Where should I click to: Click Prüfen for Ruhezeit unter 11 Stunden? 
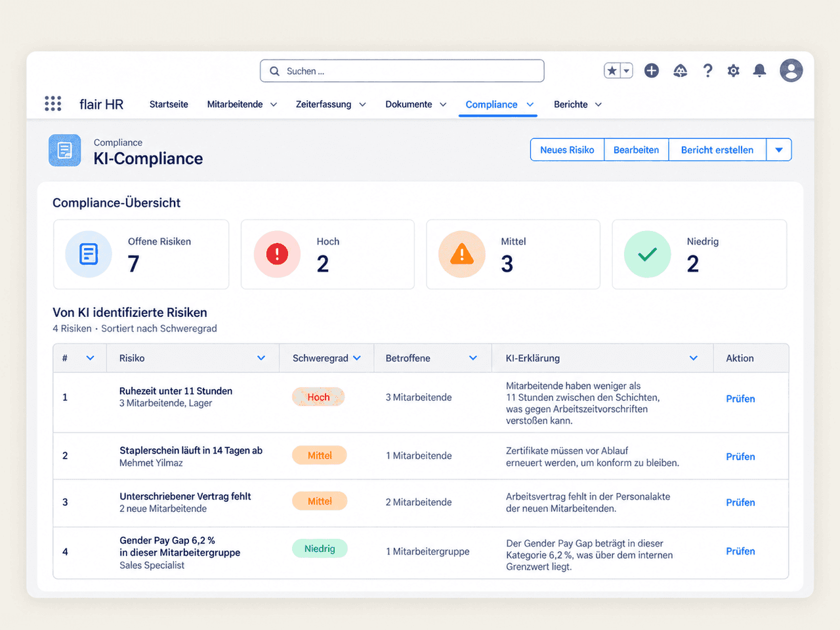point(740,399)
